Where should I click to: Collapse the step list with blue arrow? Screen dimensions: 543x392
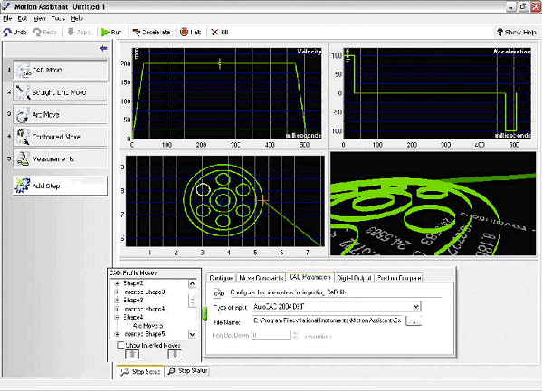[x=103, y=48]
